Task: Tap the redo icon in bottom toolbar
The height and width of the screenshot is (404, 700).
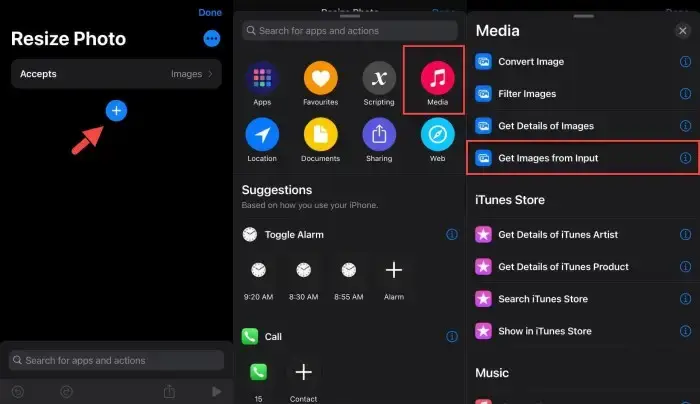Action: (67, 392)
